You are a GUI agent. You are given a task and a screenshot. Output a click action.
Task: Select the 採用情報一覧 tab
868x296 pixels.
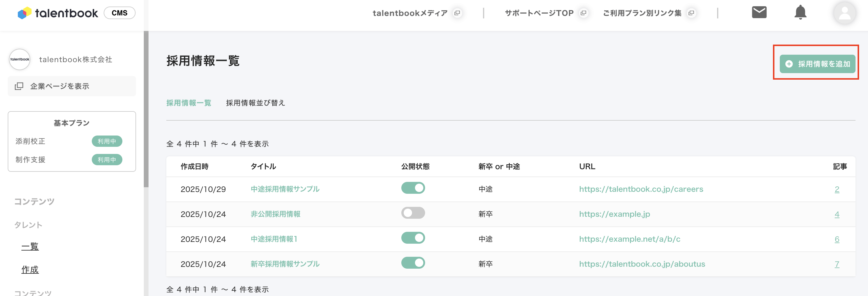189,103
